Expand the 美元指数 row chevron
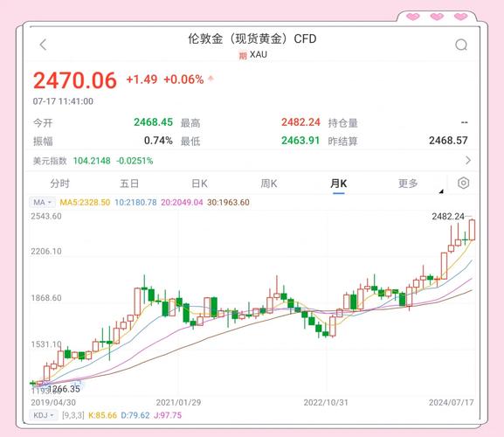This screenshot has height=437, width=504. [468, 160]
